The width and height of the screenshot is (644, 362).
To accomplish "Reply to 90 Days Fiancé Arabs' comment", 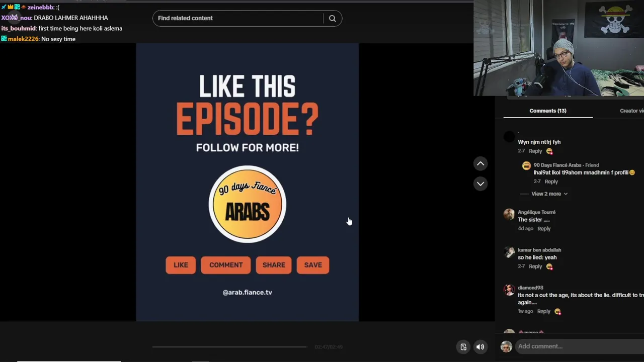I will (551, 182).
